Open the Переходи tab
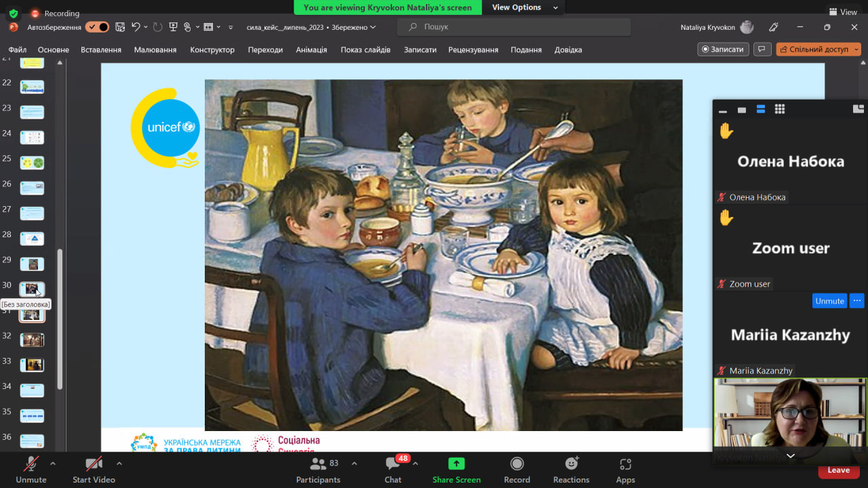 point(265,49)
